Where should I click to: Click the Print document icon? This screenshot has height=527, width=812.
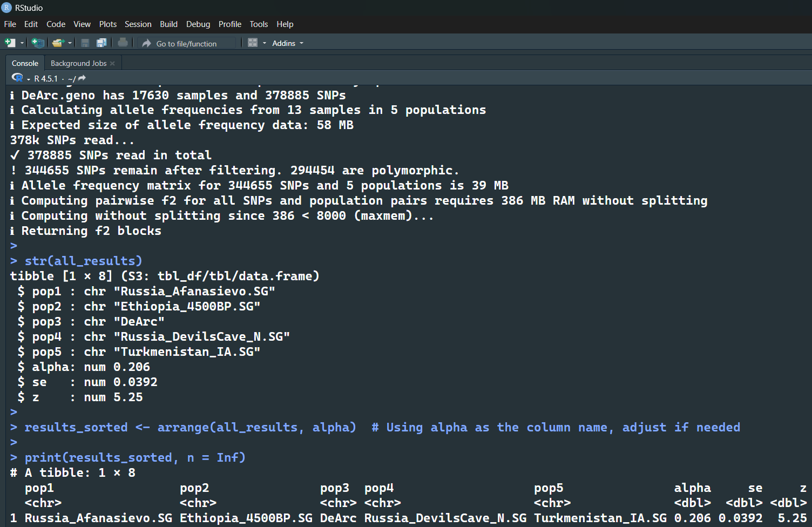coord(123,43)
